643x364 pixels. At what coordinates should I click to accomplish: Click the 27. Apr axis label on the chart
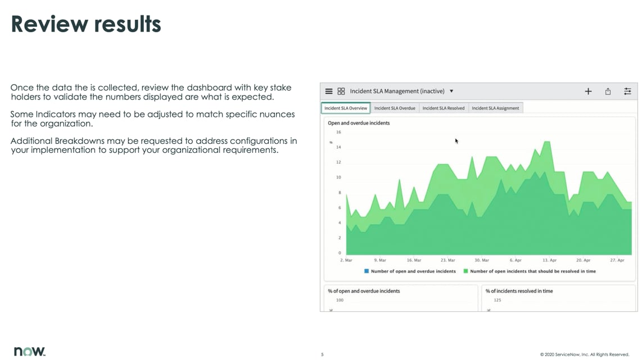pos(618,260)
